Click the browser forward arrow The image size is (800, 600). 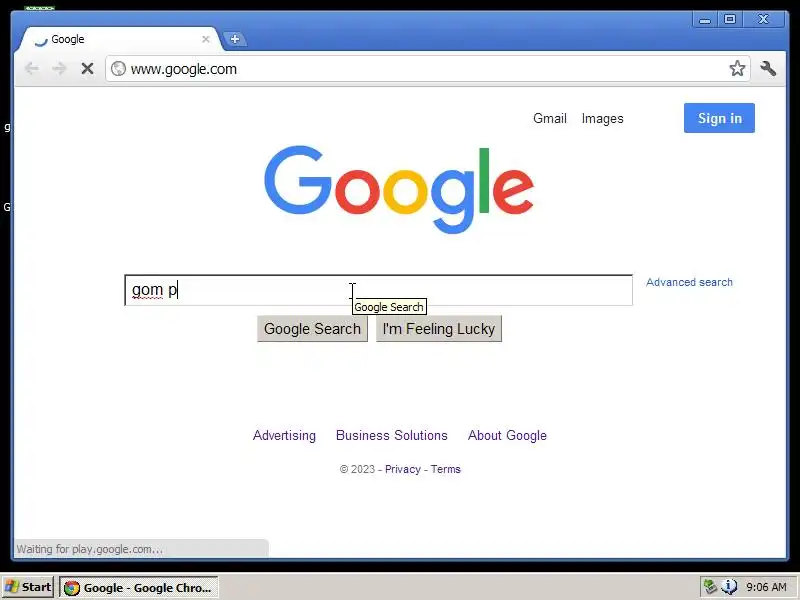tap(59, 68)
